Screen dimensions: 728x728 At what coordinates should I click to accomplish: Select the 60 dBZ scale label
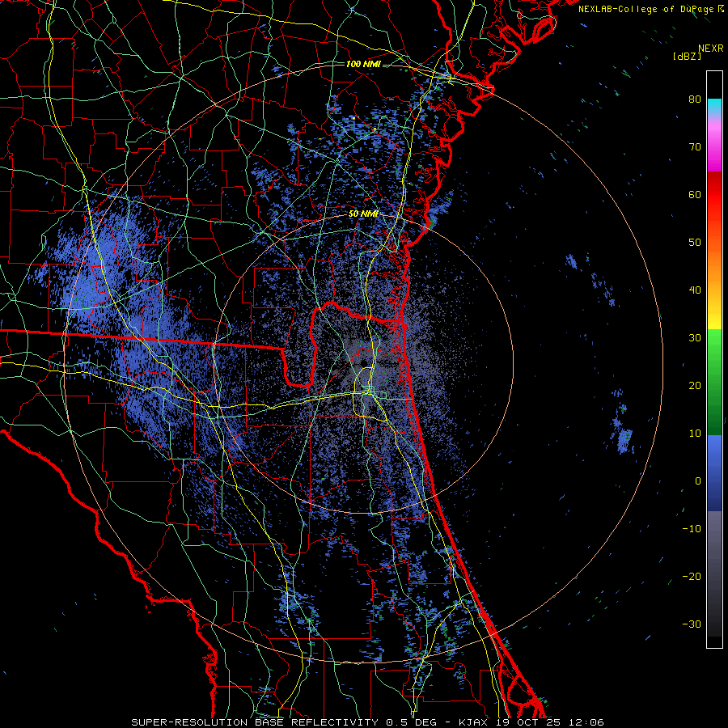pos(695,194)
